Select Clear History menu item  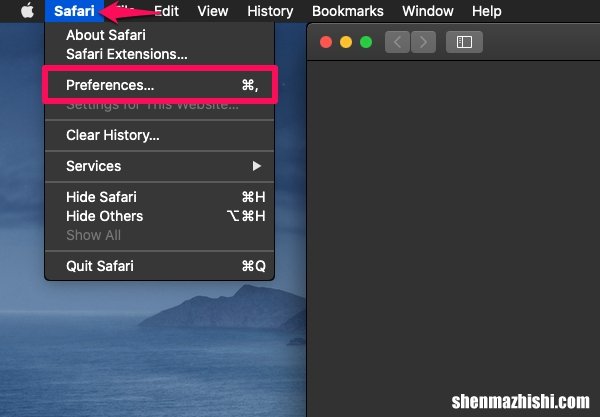160,135
